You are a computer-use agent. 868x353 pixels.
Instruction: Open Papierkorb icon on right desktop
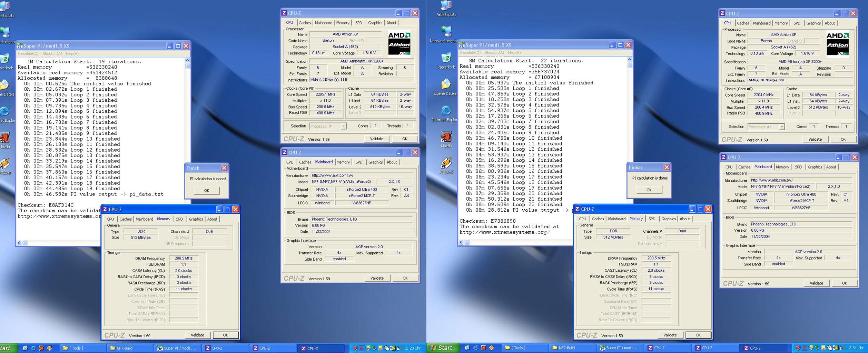click(446, 58)
